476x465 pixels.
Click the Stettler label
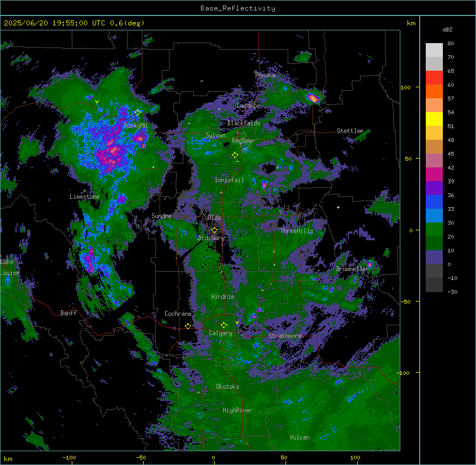(x=350, y=131)
